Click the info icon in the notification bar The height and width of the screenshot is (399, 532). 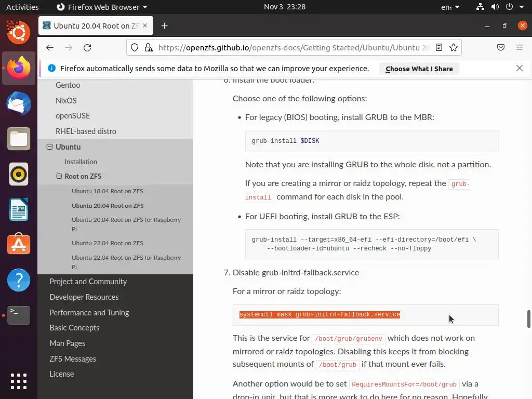(x=51, y=68)
